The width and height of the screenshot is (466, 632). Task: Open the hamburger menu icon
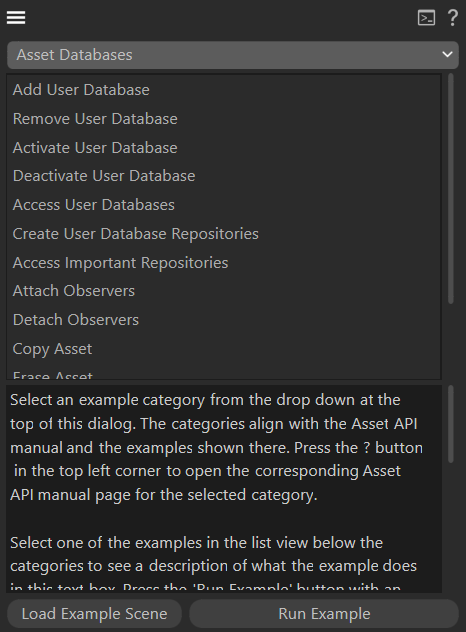16,17
